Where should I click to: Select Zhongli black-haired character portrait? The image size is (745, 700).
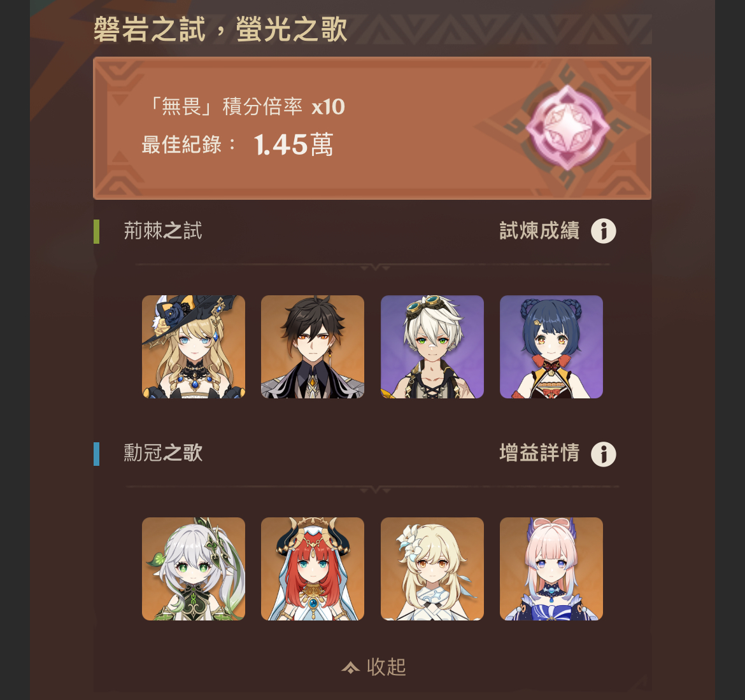click(313, 347)
